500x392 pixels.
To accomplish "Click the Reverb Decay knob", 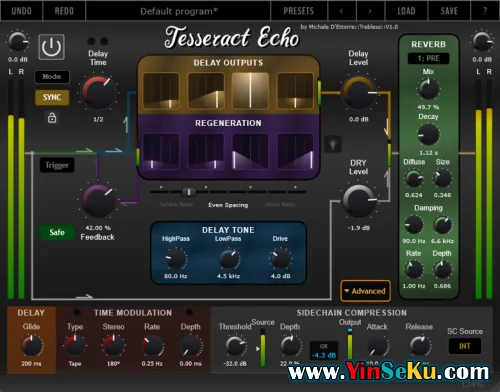I will point(428,135).
